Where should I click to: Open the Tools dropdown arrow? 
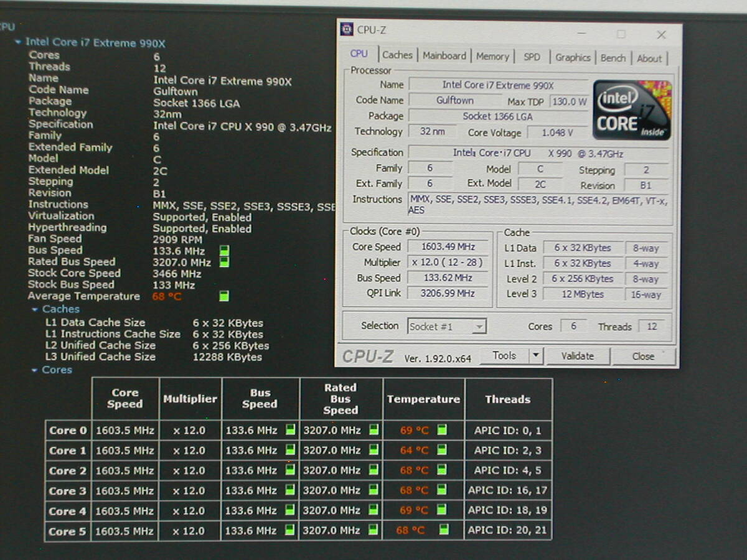pos(535,356)
